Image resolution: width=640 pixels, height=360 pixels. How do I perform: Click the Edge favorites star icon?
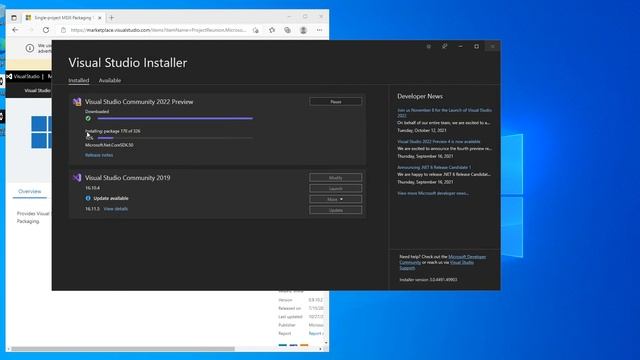(272, 30)
